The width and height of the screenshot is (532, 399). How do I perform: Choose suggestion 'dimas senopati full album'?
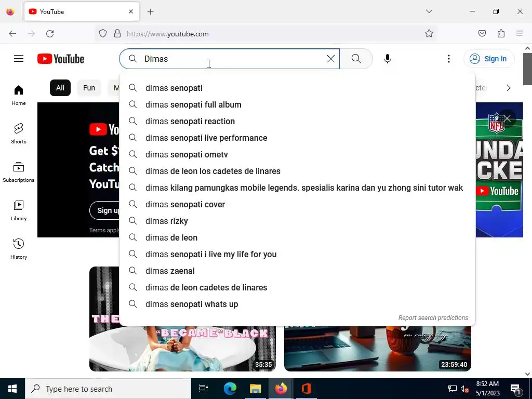297,104
